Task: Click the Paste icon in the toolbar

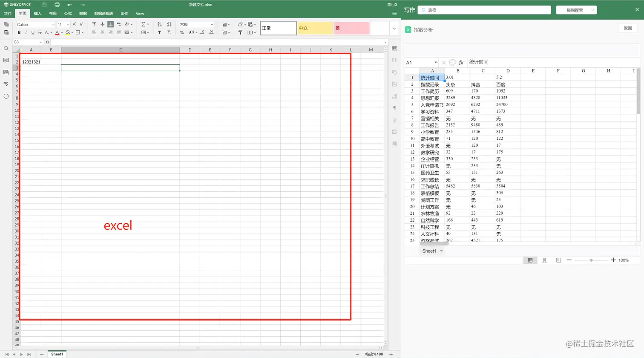Action: pyautogui.click(x=6, y=32)
